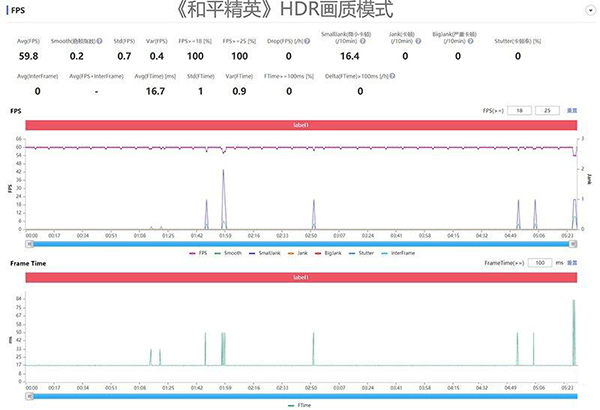
Task: Click the FPS threshold field showing 18
Action: [518, 110]
